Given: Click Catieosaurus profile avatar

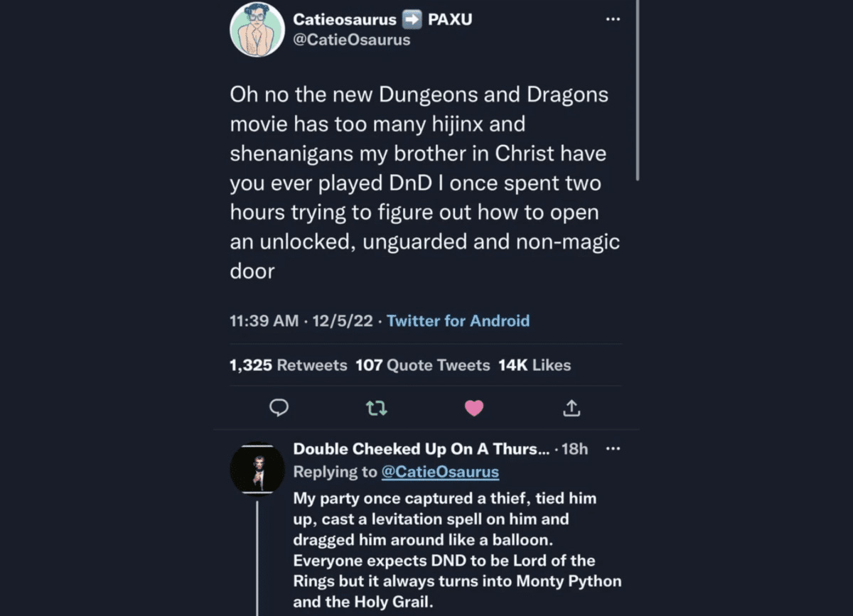Looking at the screenshot, I should 257,29.
